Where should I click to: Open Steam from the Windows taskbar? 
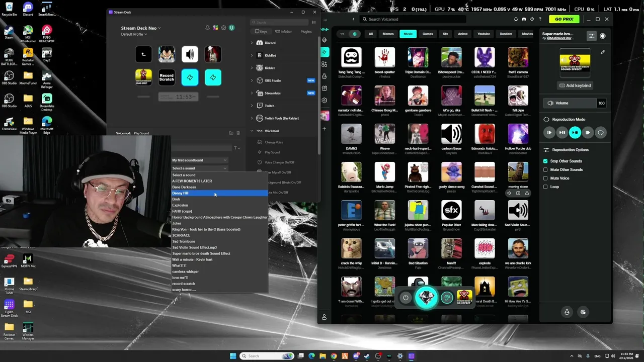coord(367,356)
